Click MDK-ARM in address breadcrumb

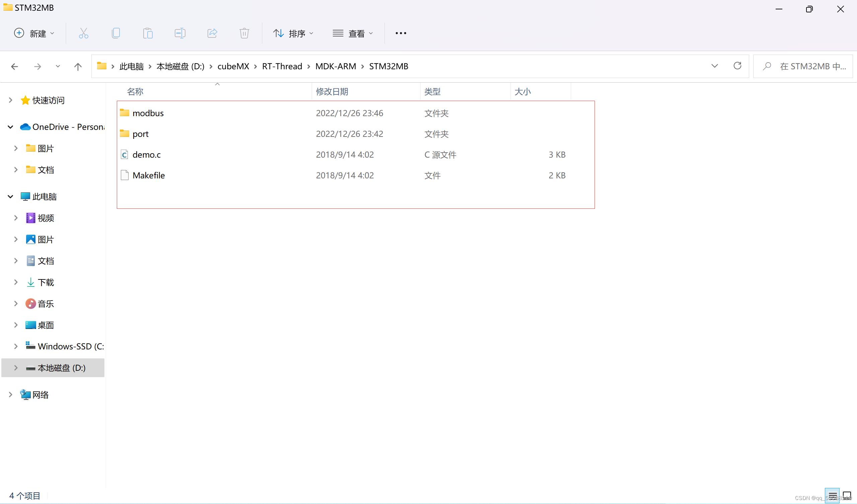click(336, 66)
